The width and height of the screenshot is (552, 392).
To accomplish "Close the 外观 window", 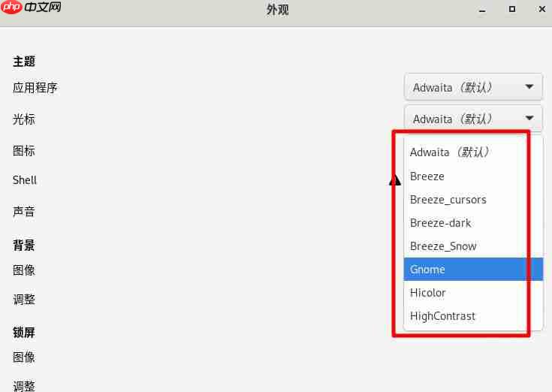I will click(542, 9).
